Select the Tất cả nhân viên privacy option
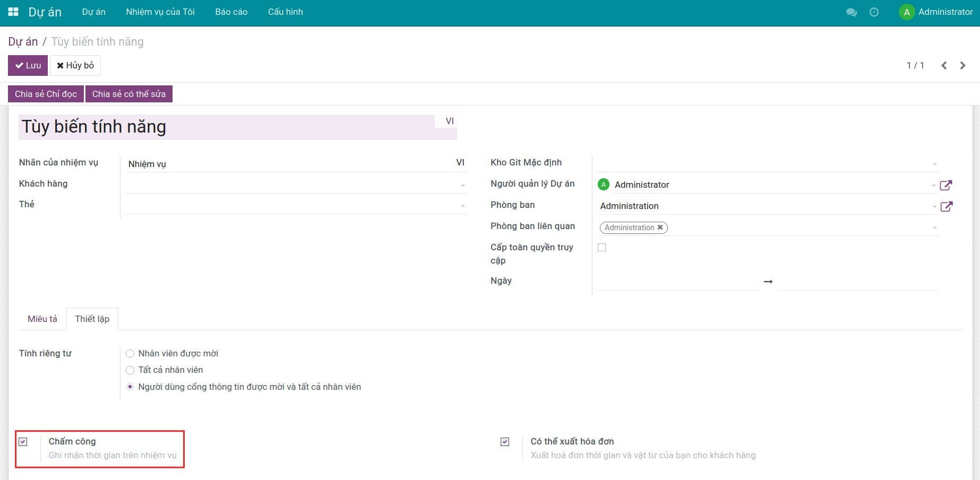980x480 pixels. 130,370
